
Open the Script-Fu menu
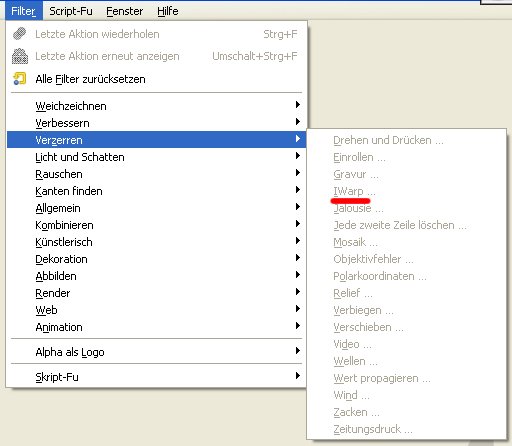coord(71,11)
